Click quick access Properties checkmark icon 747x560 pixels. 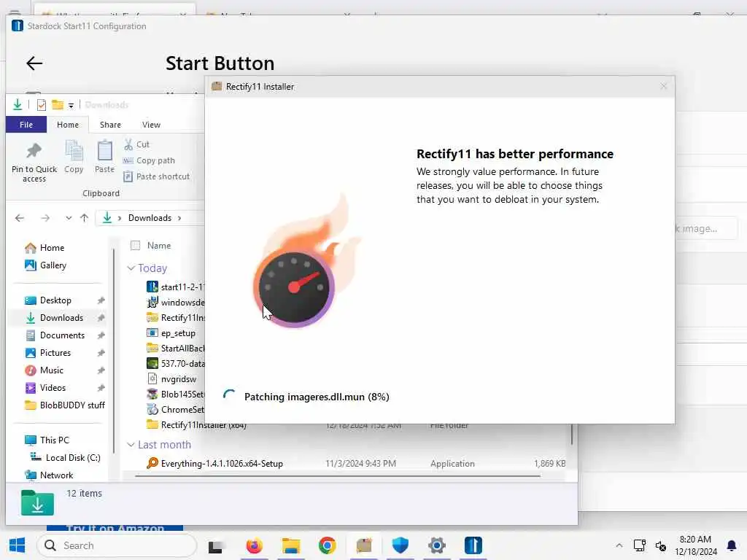[x=42, y=105]
